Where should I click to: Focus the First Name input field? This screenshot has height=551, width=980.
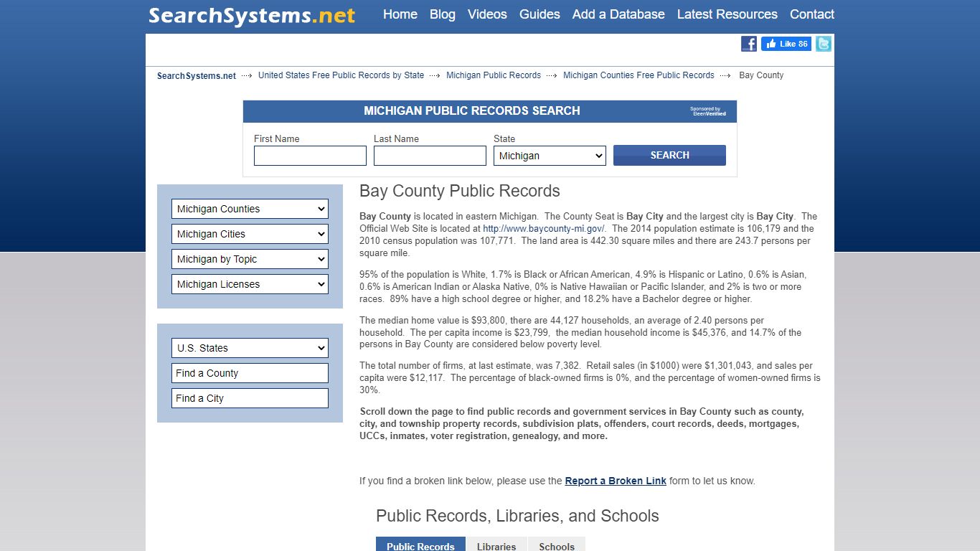310,156
